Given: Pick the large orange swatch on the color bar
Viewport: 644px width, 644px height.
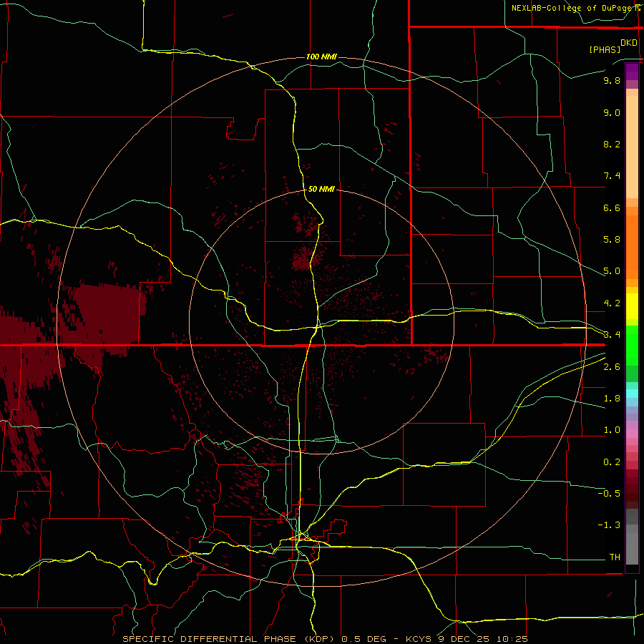Looking at the screenshot, I should point(632,248).
